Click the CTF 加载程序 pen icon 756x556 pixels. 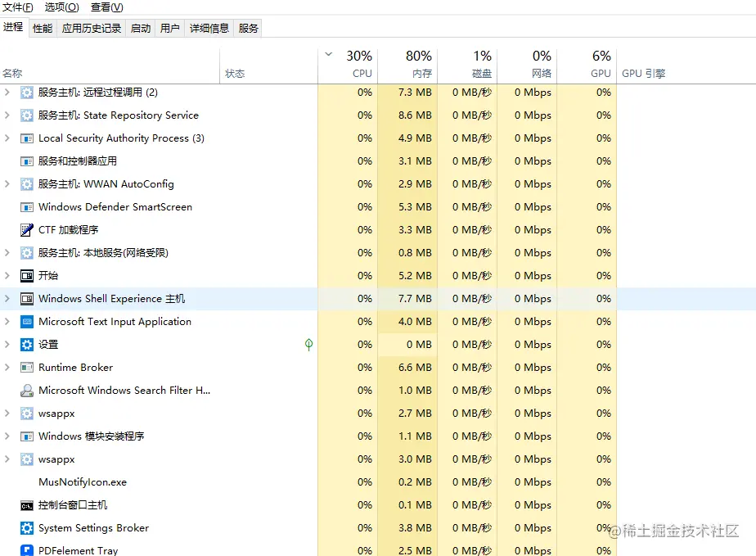pos(27,230)
